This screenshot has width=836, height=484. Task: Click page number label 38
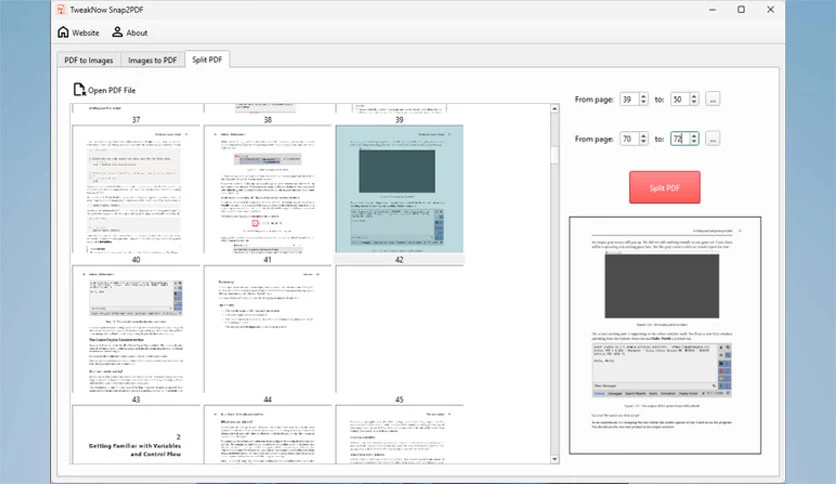pyautogui.click(x=268, y=120)
